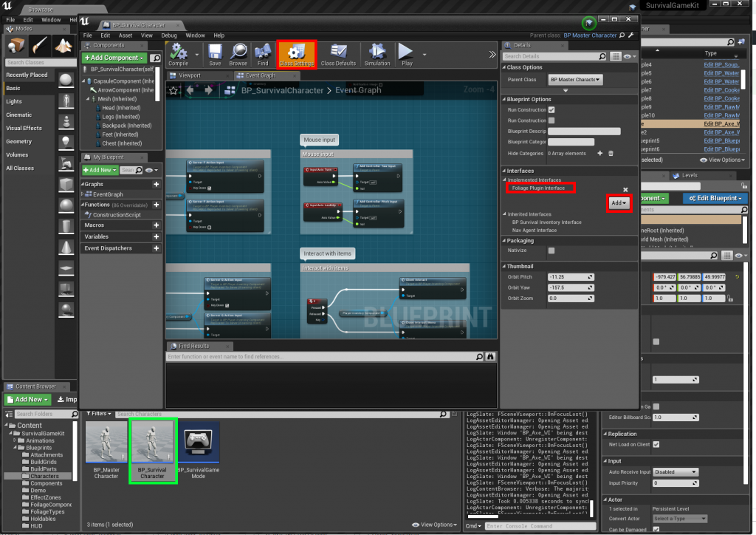Click the favorite star in graph breadcrumb

pyautogui.click(x=173, y=90)
